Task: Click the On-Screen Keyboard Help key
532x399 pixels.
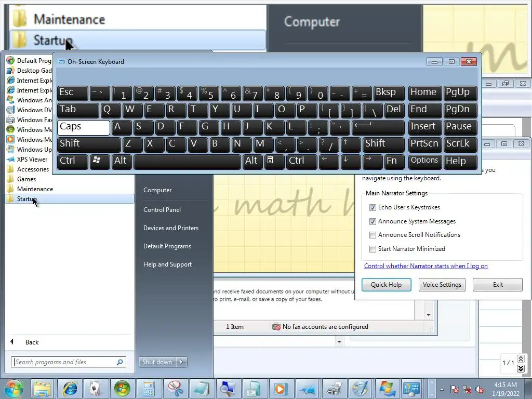Action: point(460,162)
